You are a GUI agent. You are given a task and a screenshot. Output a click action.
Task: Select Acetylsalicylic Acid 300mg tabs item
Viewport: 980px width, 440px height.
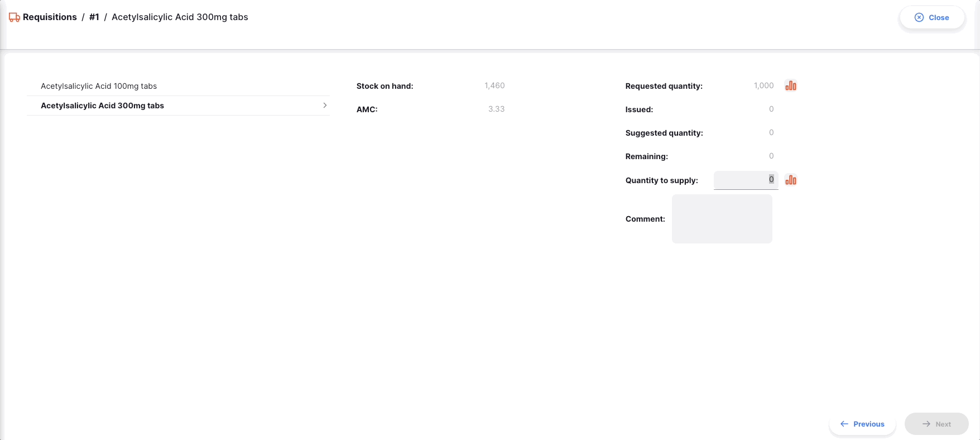coord(179,106)
